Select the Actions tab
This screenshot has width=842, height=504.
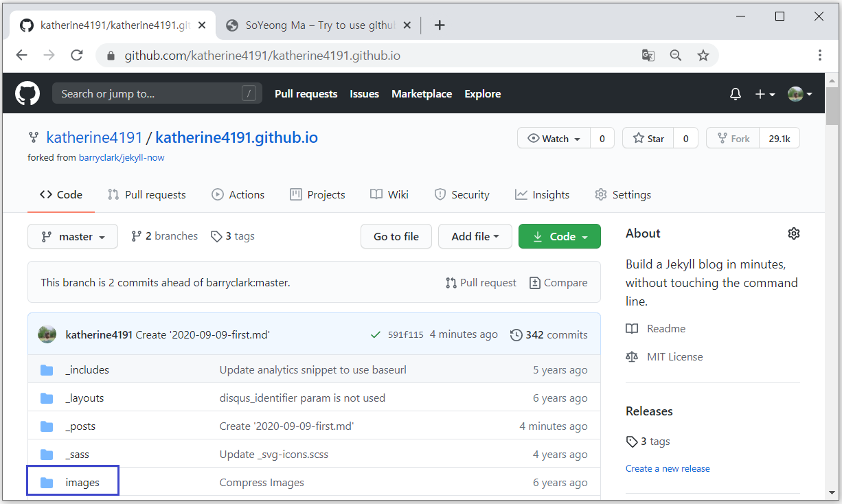(x=238, y=194)
